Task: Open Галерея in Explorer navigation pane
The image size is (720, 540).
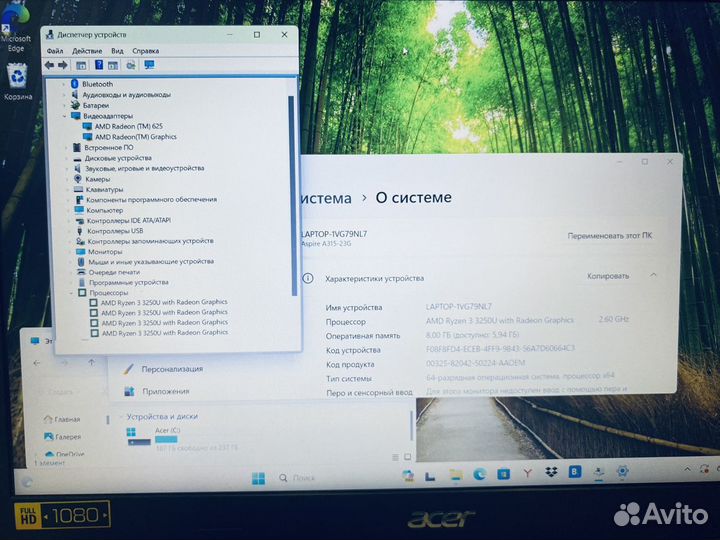Action: coord(62,437)
